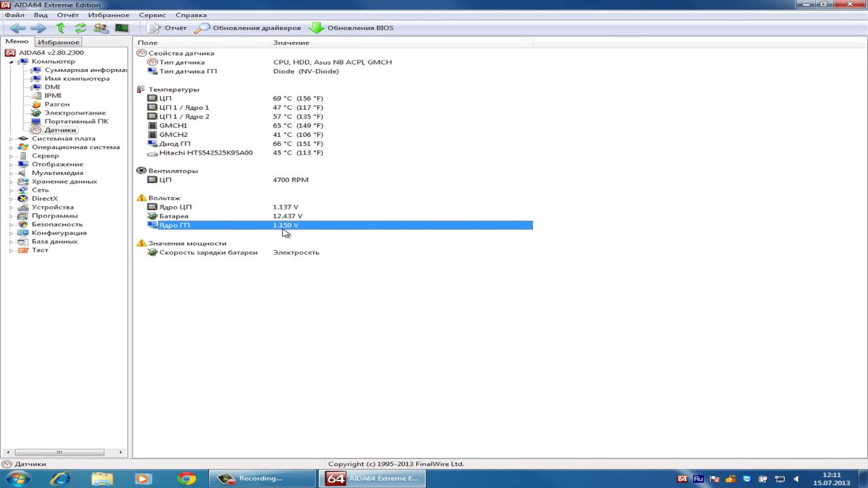Open the Избранное menu in menu bar
868x488 pixels.
tap(108, 15)
